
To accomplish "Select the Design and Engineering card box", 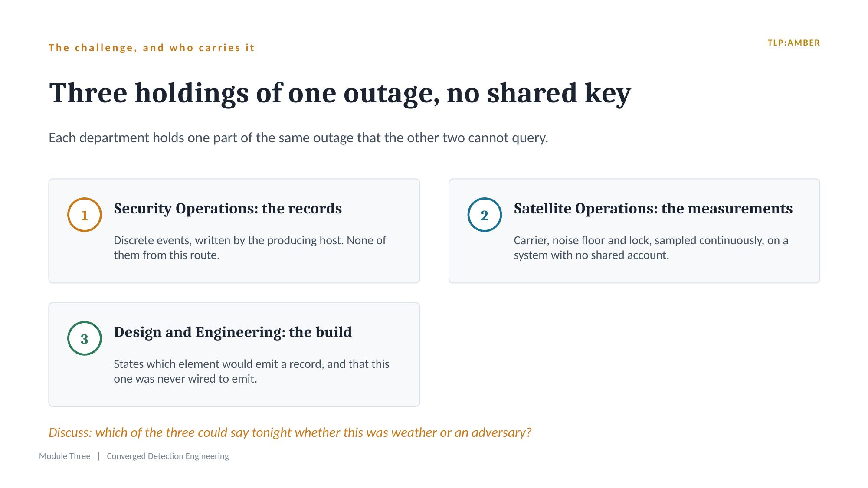I will 234,354.
